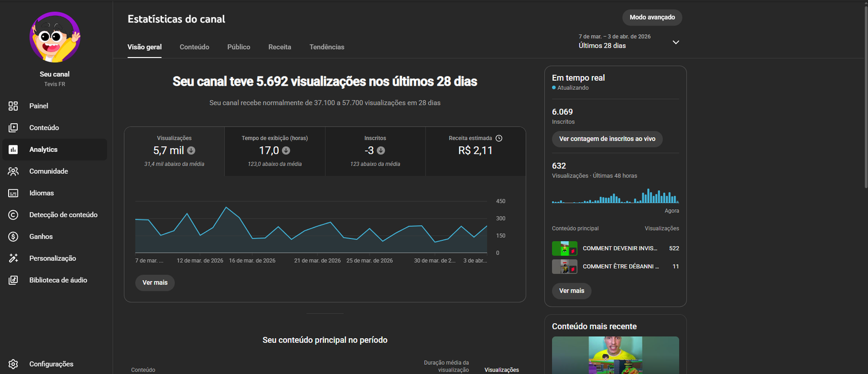Select the Tempo de exibição metric card

click(x=275, y=151)
